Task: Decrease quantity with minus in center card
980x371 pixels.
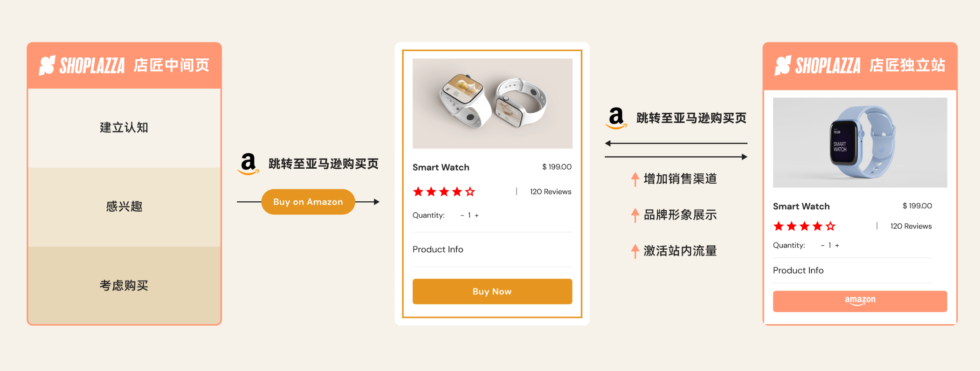Action: (462, 215)
